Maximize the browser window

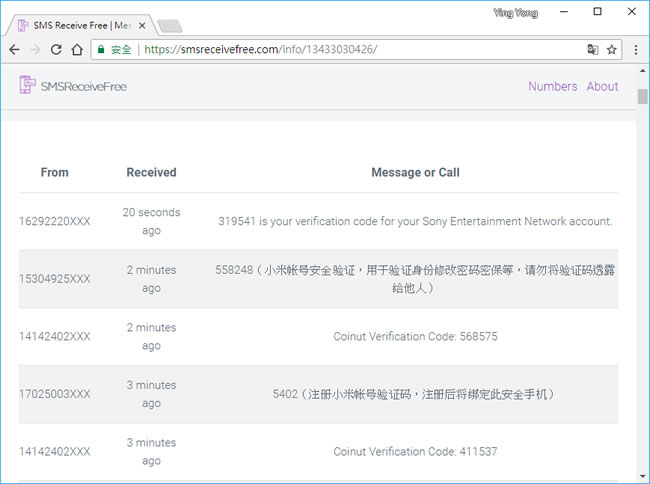click(597, 12)
